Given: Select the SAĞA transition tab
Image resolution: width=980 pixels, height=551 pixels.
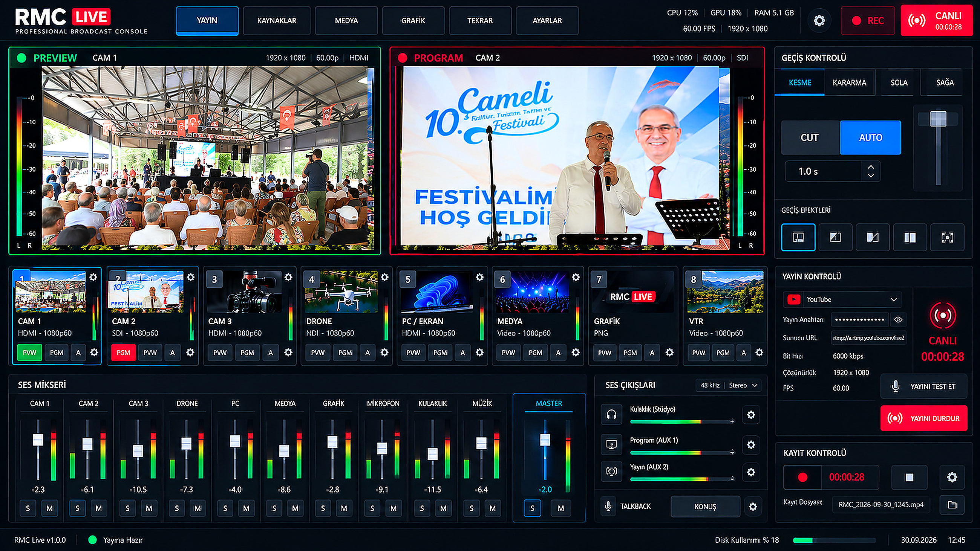Looking at the screenshot, I should point(945,83).
